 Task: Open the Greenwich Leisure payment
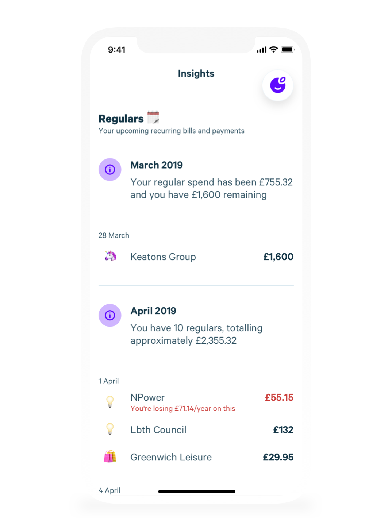tap(196, 457)
